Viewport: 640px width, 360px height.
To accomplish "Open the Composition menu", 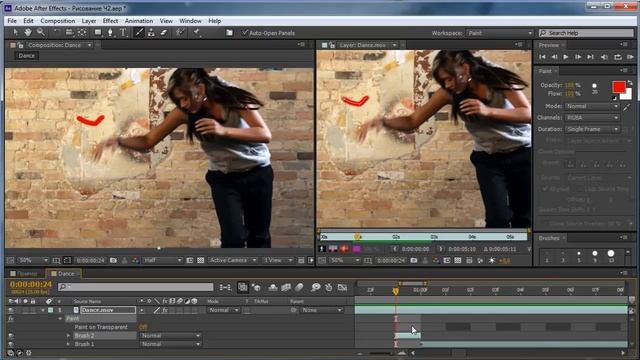I will click(58, 21).
